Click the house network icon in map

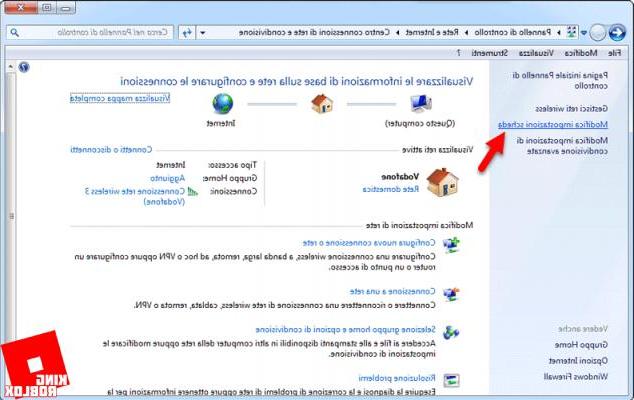tap(322, 104)
